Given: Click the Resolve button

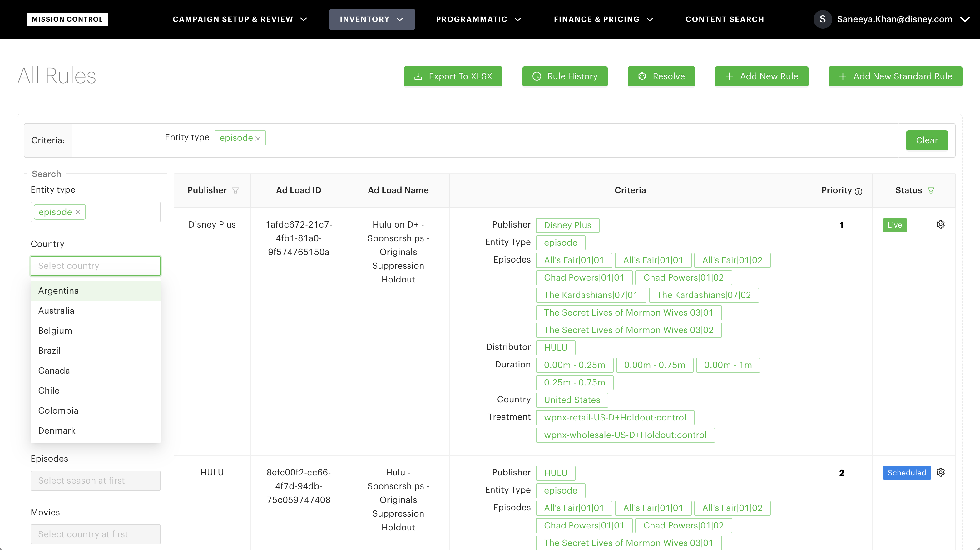Looking at the screenshot, I should pos(661,76).
